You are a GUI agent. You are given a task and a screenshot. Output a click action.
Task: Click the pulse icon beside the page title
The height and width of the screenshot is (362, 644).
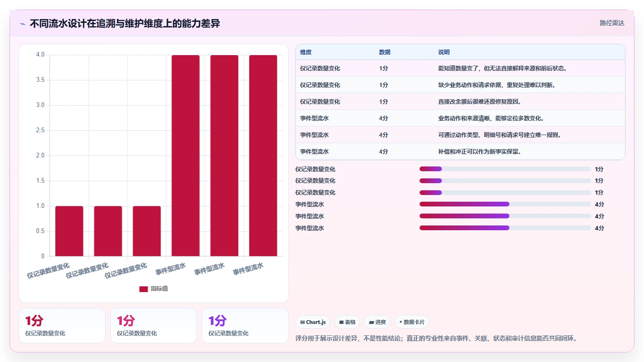coord(22,24)
